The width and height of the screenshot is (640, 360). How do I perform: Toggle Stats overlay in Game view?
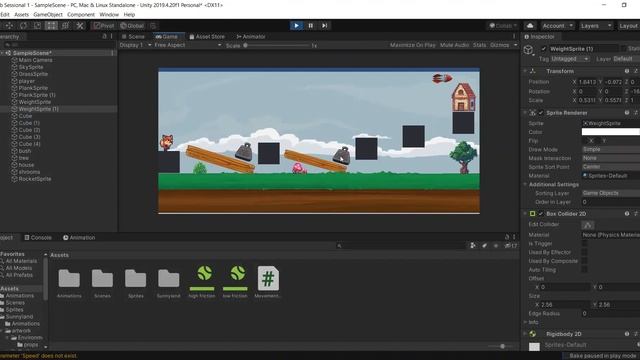pyautogui.click(x=480, y=45)
